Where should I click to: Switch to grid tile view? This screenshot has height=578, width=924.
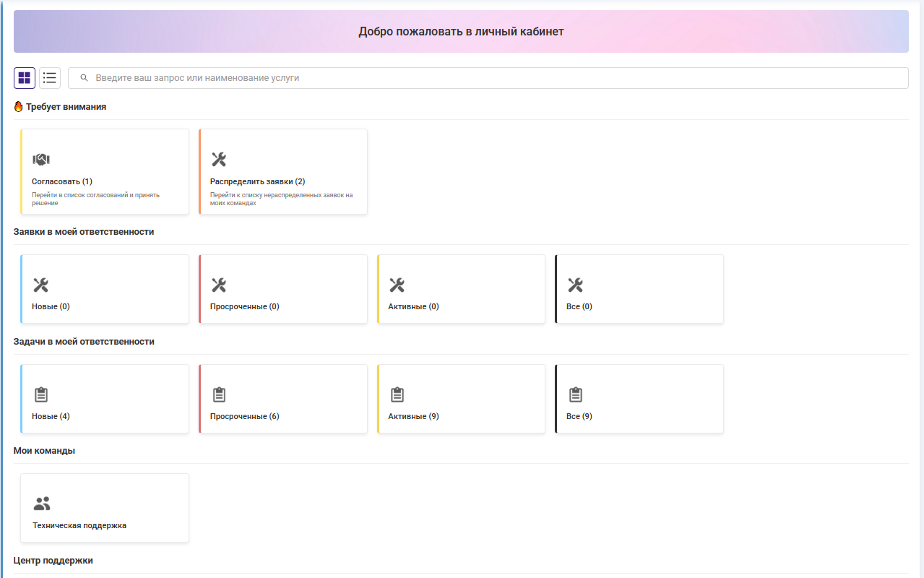[25, 78]
